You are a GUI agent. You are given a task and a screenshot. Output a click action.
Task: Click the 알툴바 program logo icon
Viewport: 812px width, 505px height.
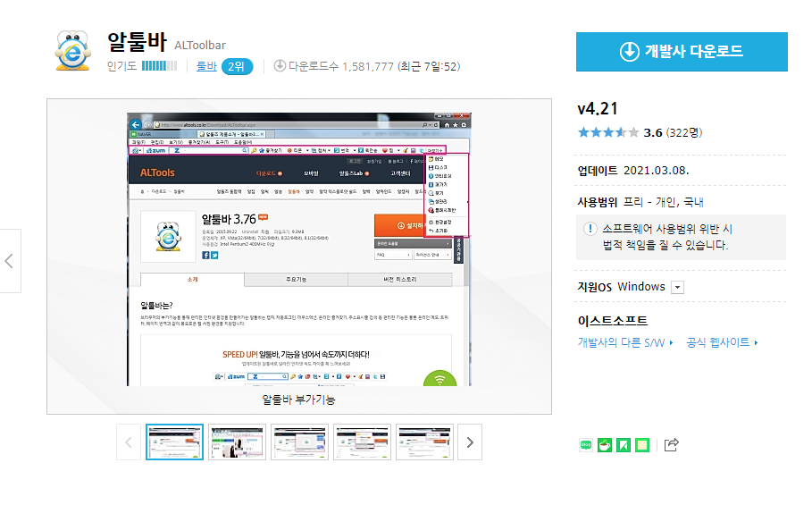(73, 50)
